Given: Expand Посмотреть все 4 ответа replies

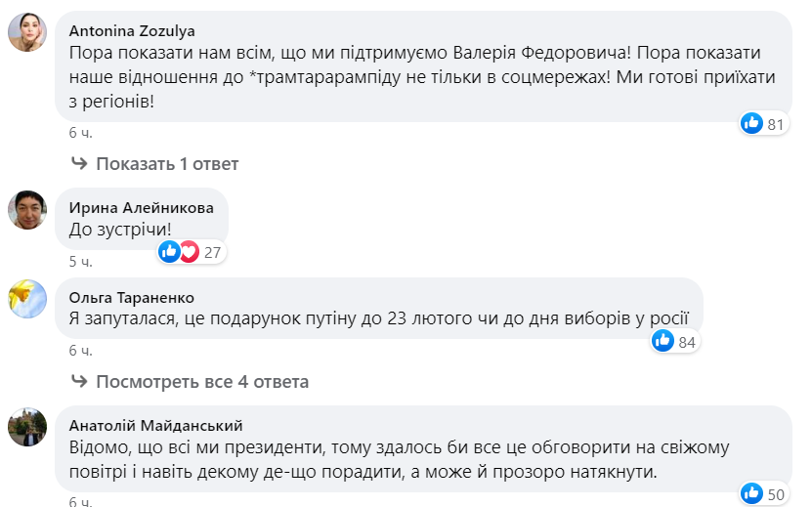Looking at the screenshot, I should click(x=201, y=382).
